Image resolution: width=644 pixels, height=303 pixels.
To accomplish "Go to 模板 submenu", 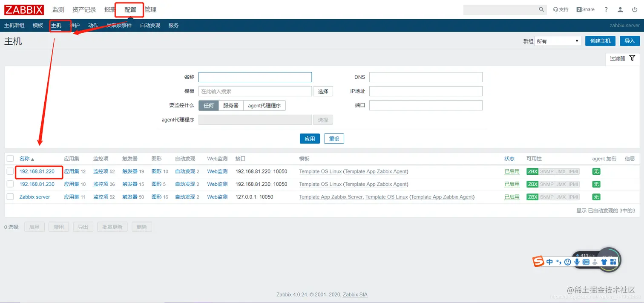I will pos(38,26).
